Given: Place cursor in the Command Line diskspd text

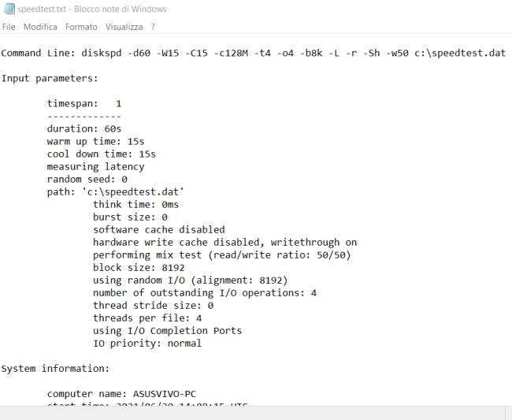Looking at the screenshot, I should [x=254, y=53].
